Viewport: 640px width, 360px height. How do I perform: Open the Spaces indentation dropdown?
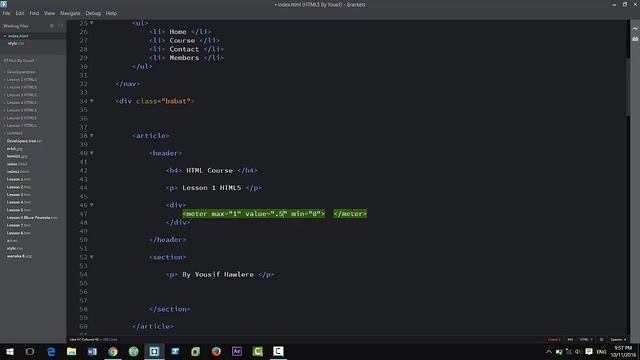click(x=618, y=340)
